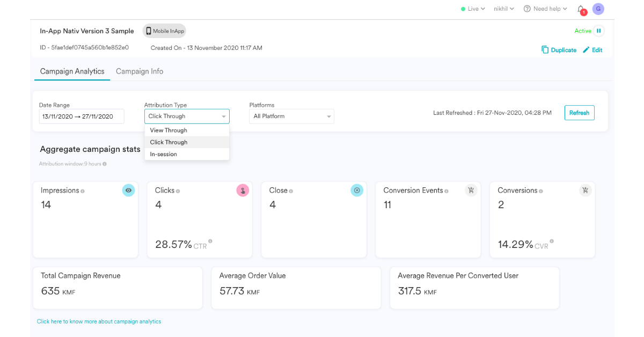Image resolution: width=644 pixels, height=337 pixels.
Task: Open the Platforms All Platform dropdown
Action: tap(291, 116)
